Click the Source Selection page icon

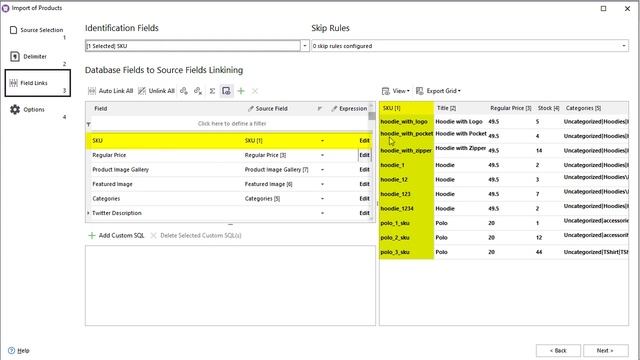[13, 30]
